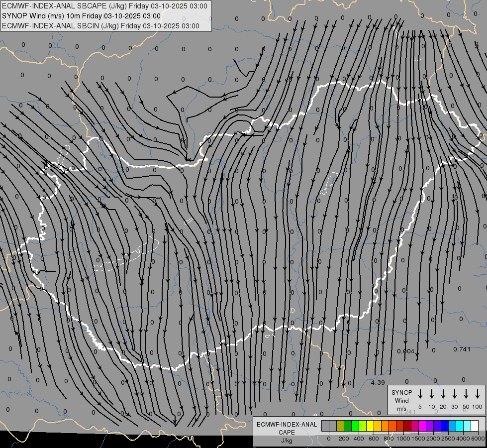Click the 0.004 value on the map
487x448 pixels.
click(405, 351)
